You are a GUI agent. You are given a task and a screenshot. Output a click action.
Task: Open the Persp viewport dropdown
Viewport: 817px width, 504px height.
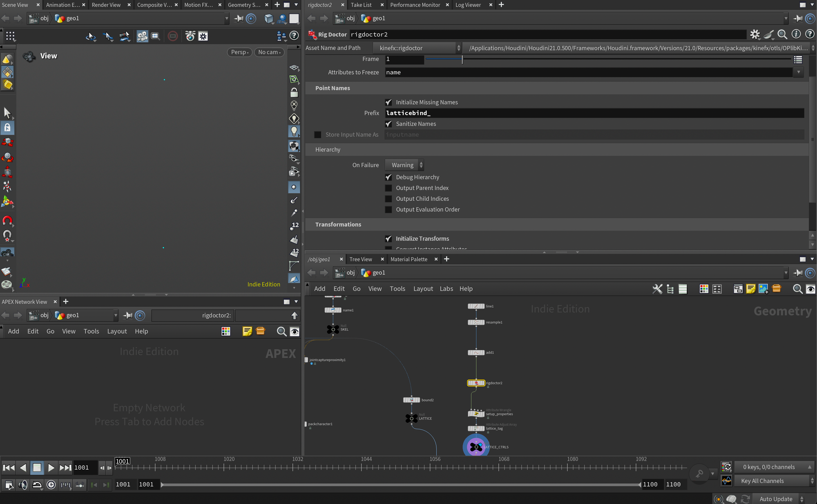tap(240, 52)
